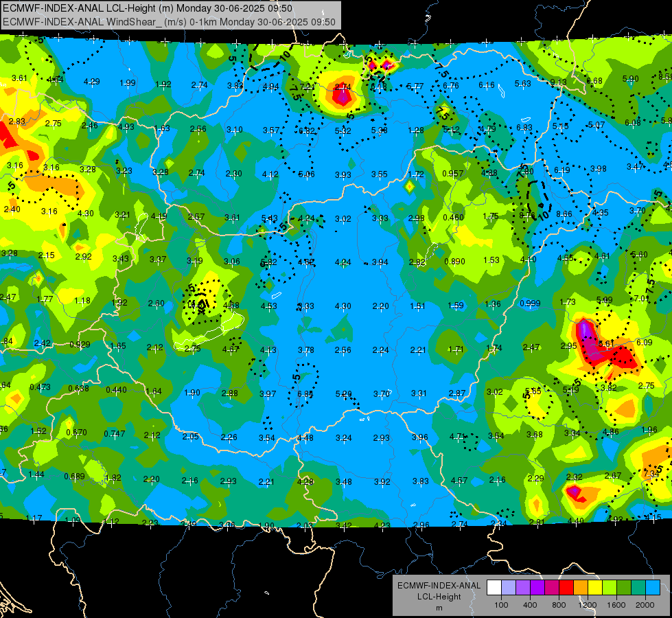Click the magenta legend color swatch

[x=552, y=587]
